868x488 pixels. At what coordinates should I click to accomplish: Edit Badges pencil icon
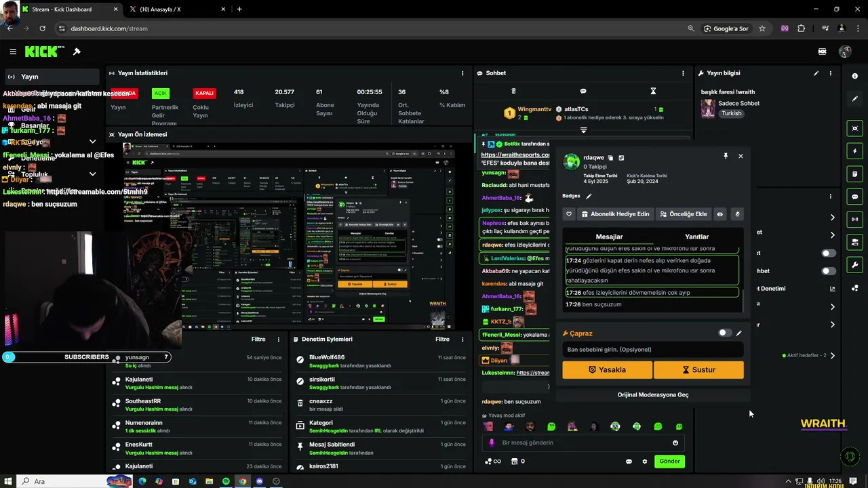(589, 196)
